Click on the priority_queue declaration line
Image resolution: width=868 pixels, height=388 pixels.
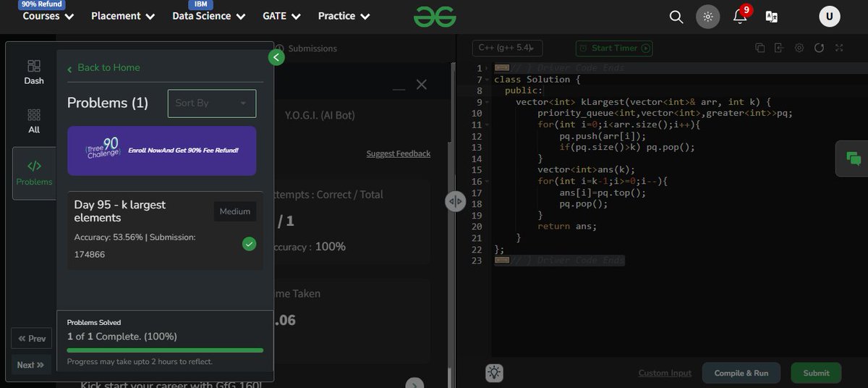coord(665,114)
